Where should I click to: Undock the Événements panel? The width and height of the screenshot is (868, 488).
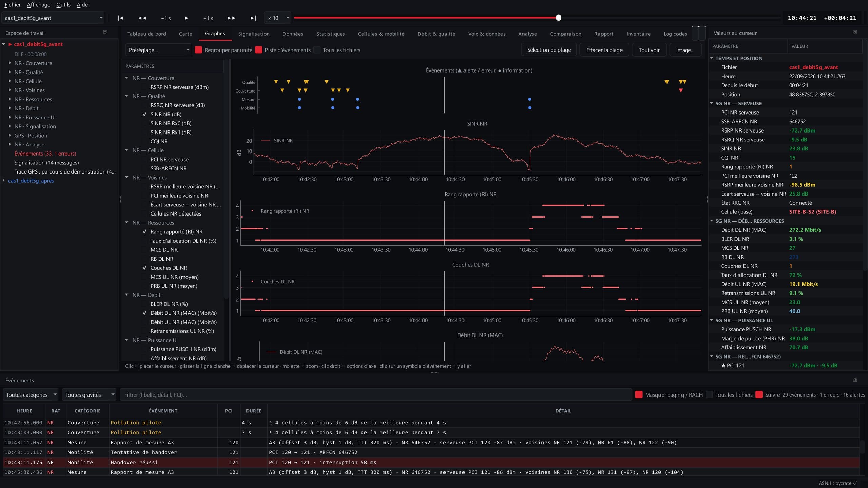pyautogui.click(x=855, y=380)
